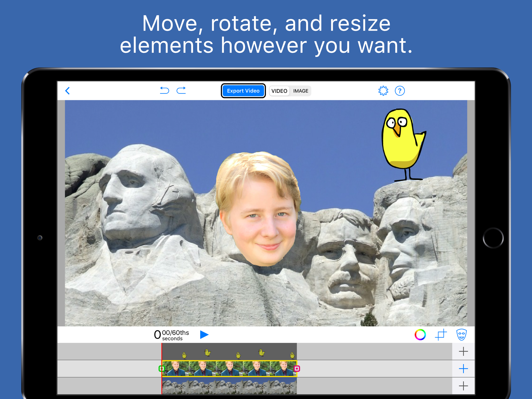The image size is (532, 399).
Task: Switch to VIDEO mode
Action: click(279, 91)
